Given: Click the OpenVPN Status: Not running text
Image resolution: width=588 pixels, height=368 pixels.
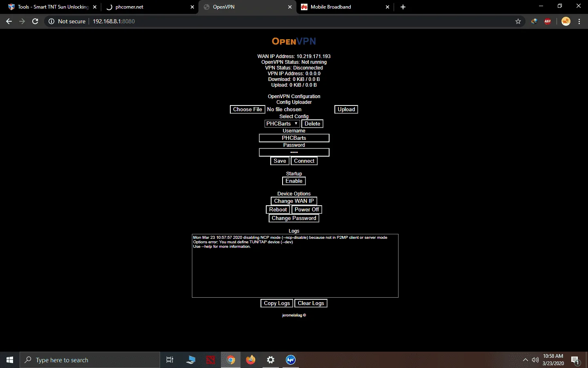Looking at the screenshot, I should click(294, 62).
